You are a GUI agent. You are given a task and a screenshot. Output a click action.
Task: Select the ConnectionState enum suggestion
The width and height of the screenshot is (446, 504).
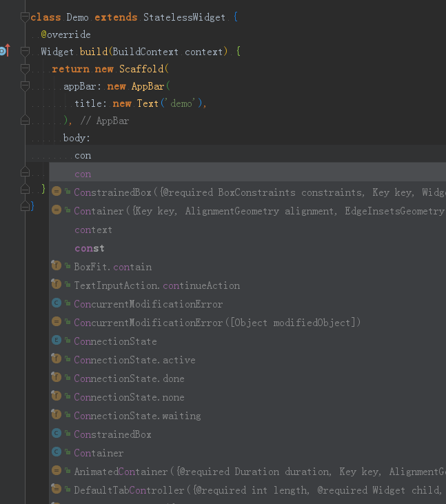coord(247,341)
